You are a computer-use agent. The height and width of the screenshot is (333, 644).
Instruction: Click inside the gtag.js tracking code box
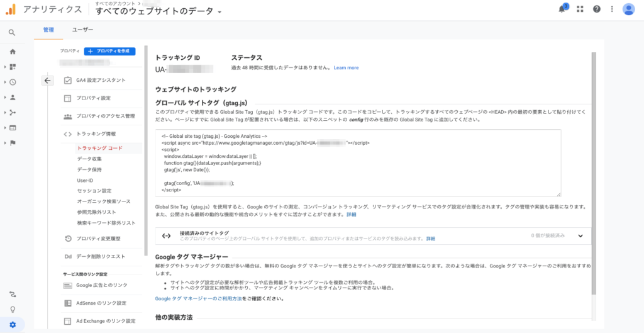tap(358, 163)
